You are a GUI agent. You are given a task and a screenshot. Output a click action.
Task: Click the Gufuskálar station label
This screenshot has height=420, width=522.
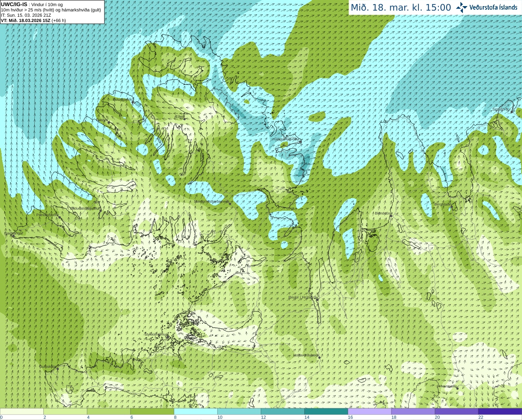point(47,367)
